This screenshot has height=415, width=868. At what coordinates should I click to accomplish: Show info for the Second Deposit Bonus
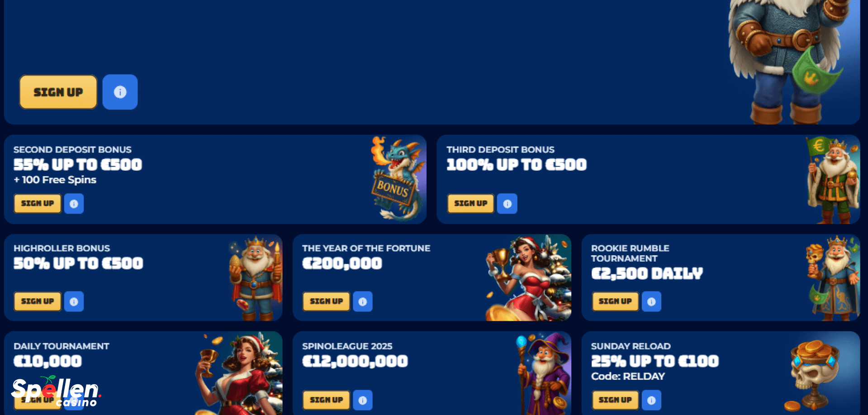(x=74, y=204)
